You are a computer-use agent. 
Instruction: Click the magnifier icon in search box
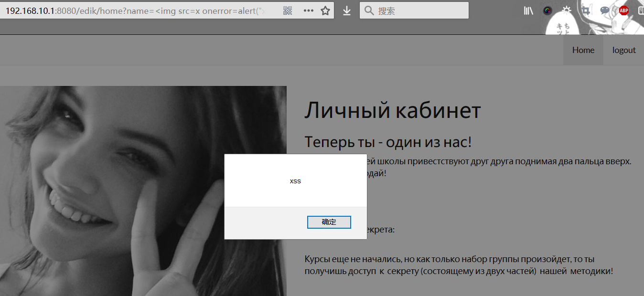[369, 11]
